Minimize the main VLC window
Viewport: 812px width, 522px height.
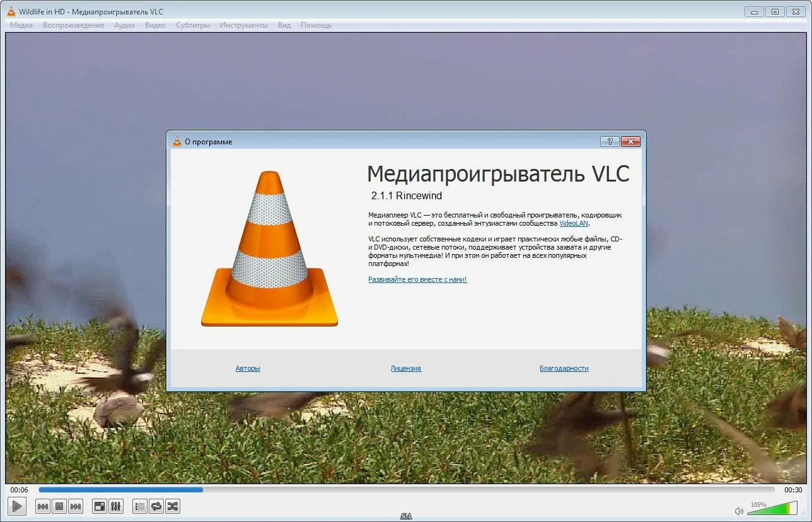754,11
